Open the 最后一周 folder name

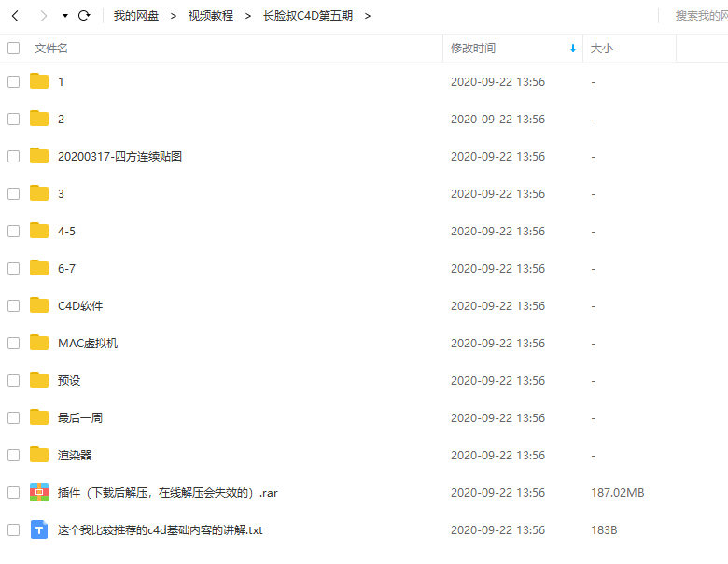(x=80, y=417)
